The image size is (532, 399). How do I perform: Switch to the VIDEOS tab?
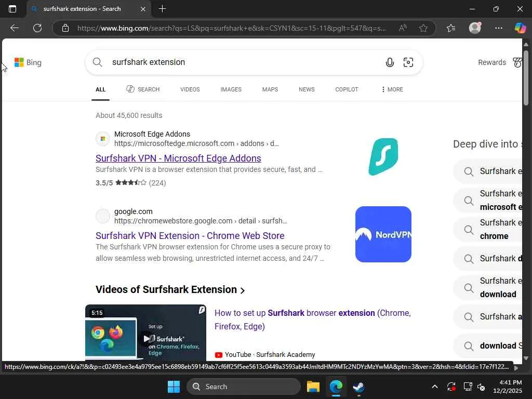pos(190,89)
